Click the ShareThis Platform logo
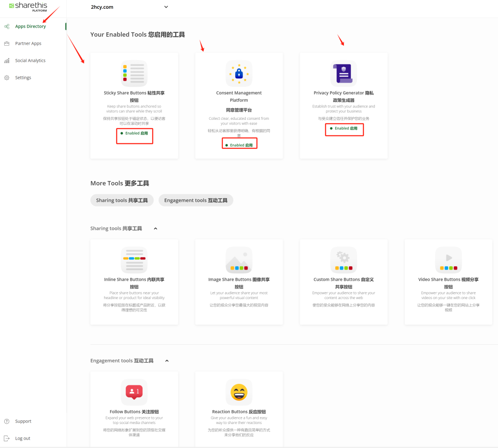Viewport: 498px width, 448px height. click(28, 6)
